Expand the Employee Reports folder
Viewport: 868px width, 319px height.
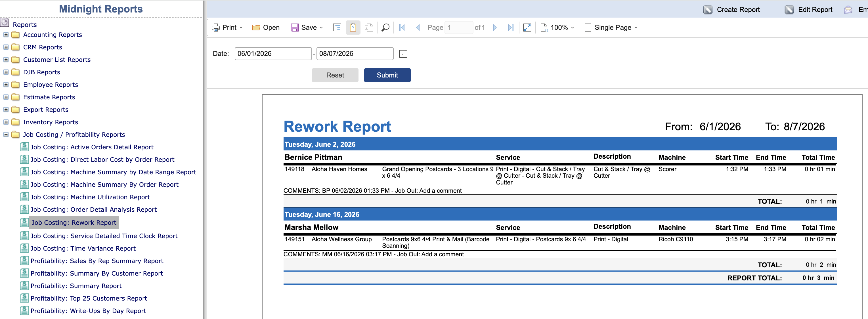point(6,85)
